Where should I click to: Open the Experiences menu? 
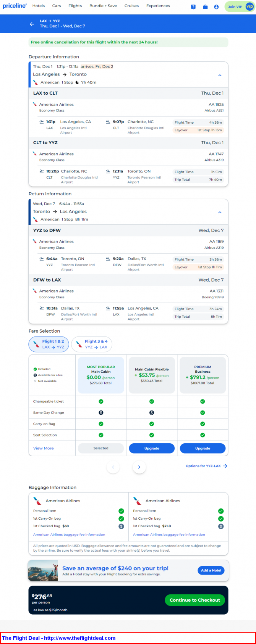(158, 6)
